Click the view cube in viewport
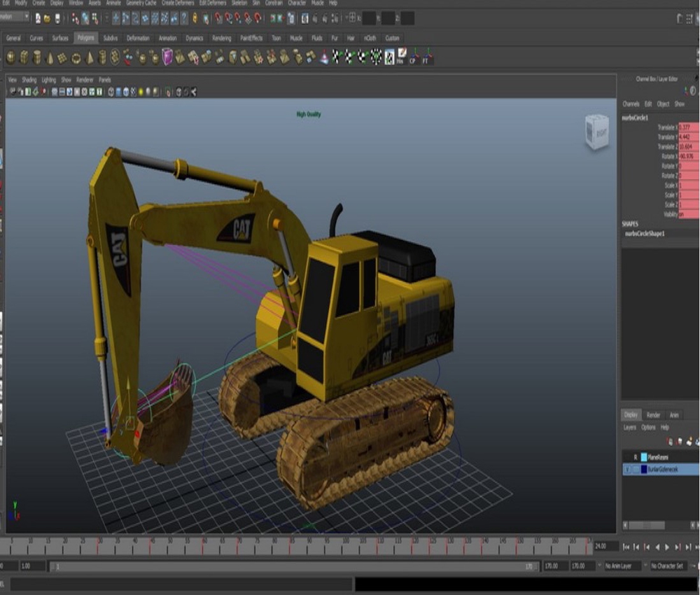This screenshot has width=700, height=595. coord(596,132)
